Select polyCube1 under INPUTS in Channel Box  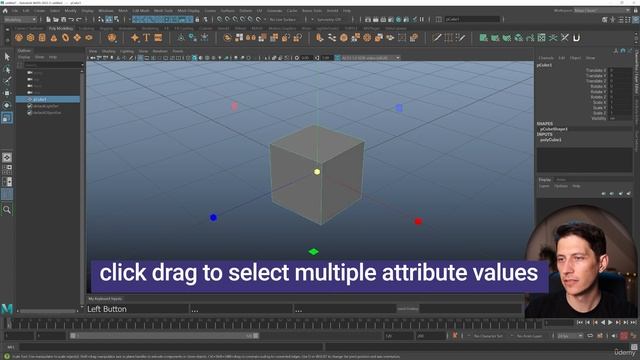551,140
